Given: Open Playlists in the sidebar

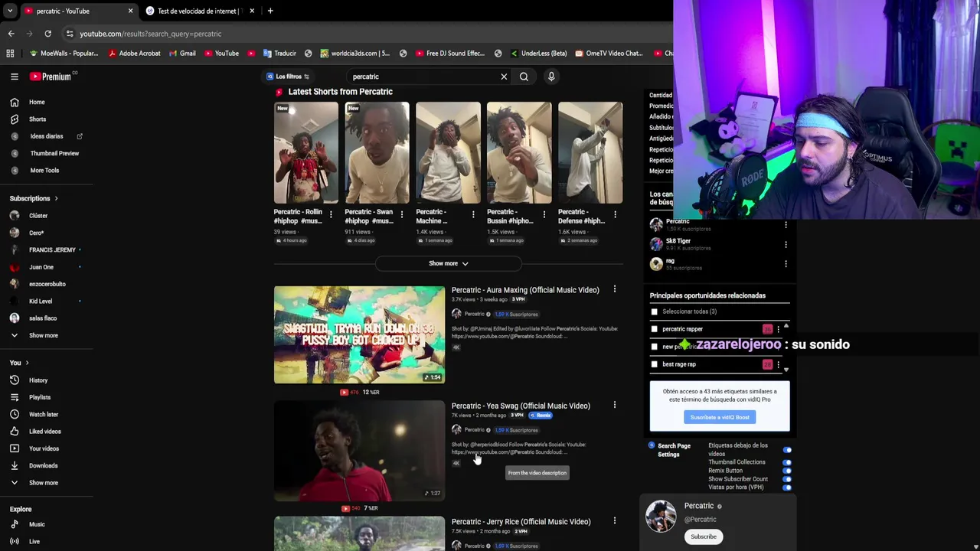Looking at the screenshot, I should tap(40, 397).
